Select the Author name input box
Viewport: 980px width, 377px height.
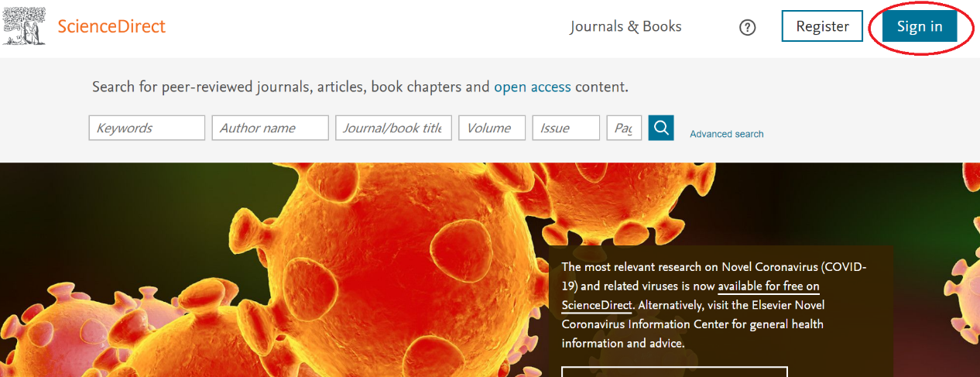[x=270, y=128]
